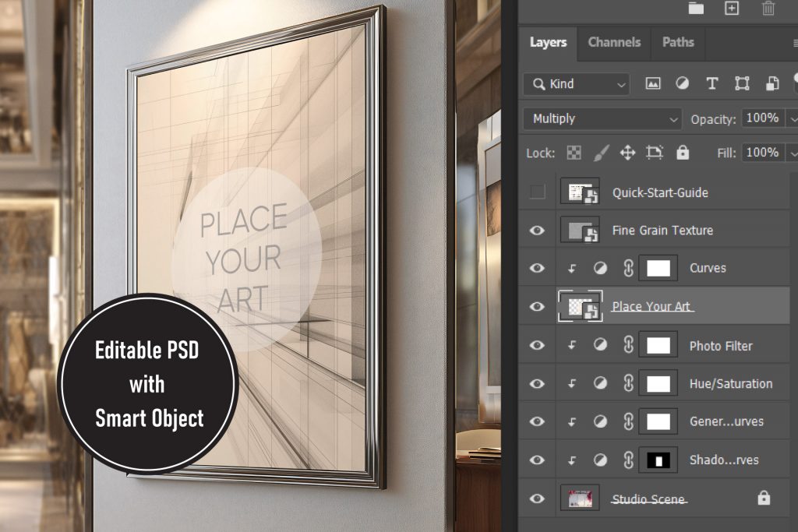Click the Gener...urves layer name
The width and height of the screenshot is (798, 532).
click(x=726, y=421)
